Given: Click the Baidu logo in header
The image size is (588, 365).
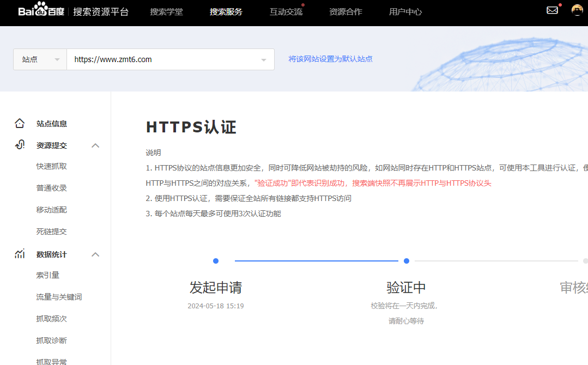Looking at the screenshot, I should (41, 10).
